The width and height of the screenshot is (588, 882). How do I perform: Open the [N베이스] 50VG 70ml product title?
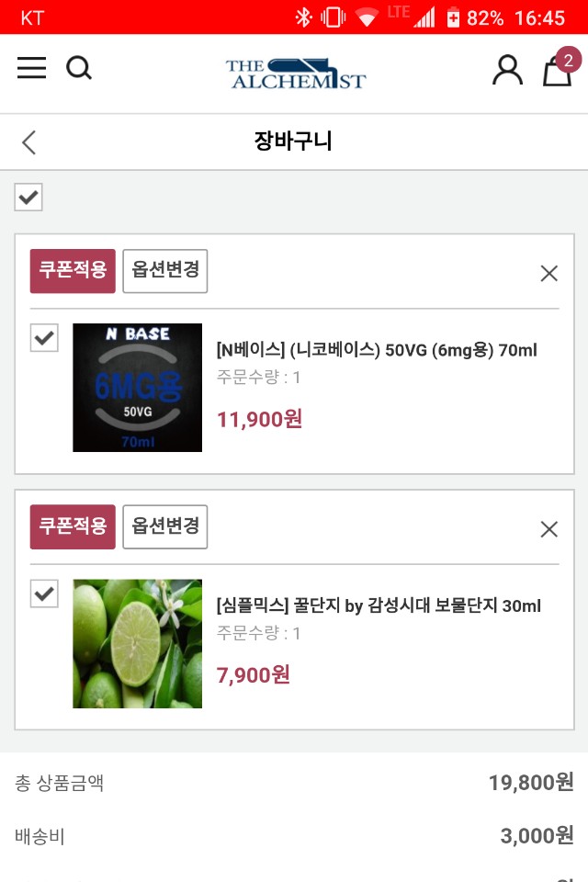coord(377,350)
